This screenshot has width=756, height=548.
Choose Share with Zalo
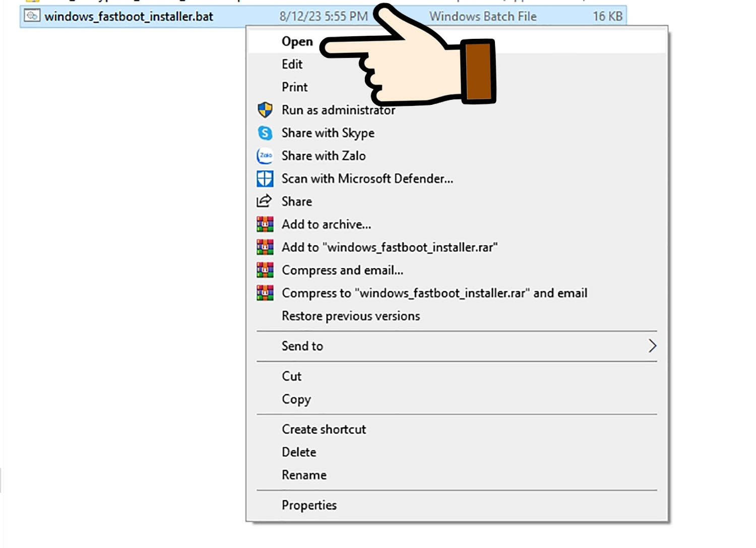pos(457,156)
